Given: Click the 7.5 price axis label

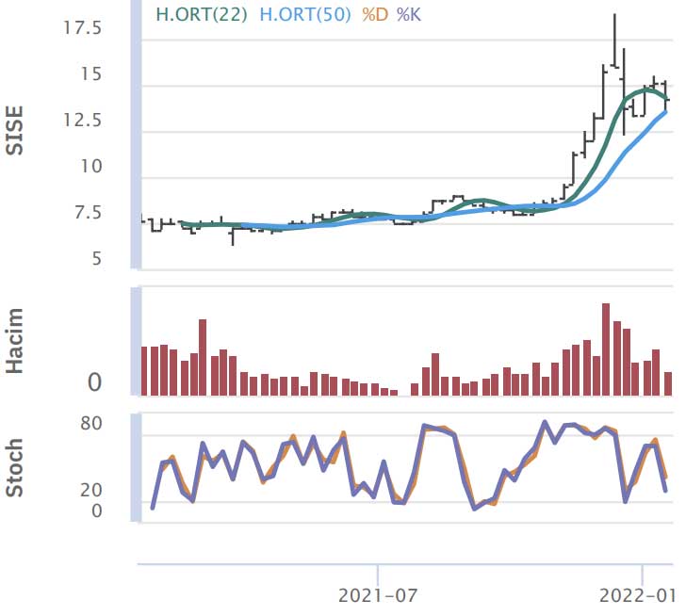Looking at the screenshot, I should pyautogui.click(x=89, y=213).
